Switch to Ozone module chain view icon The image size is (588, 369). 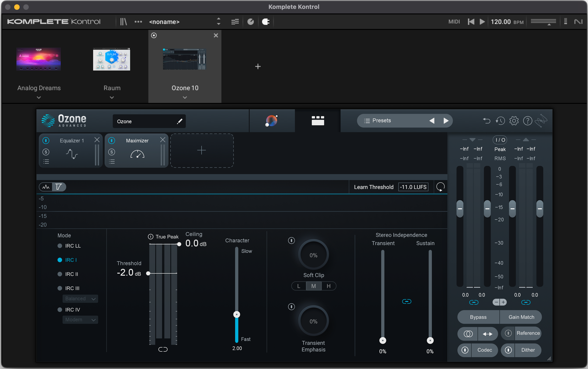pos(318,120)
